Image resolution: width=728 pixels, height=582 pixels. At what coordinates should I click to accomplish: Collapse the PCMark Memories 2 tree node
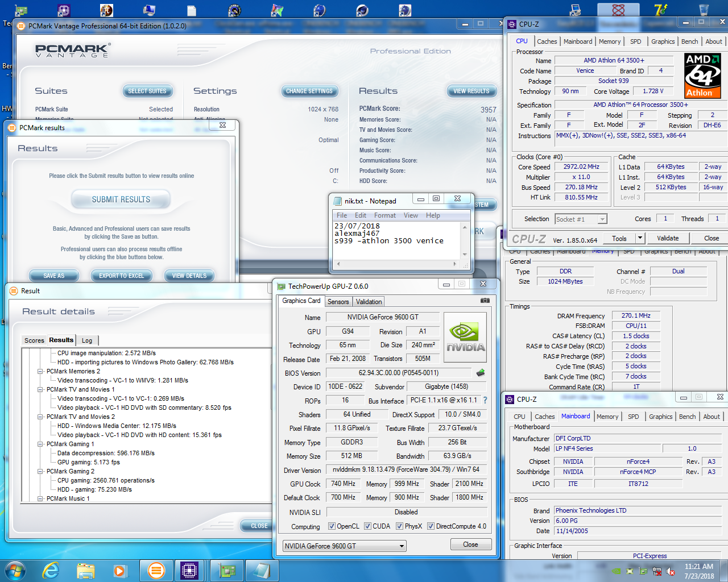tap(40, 371)
